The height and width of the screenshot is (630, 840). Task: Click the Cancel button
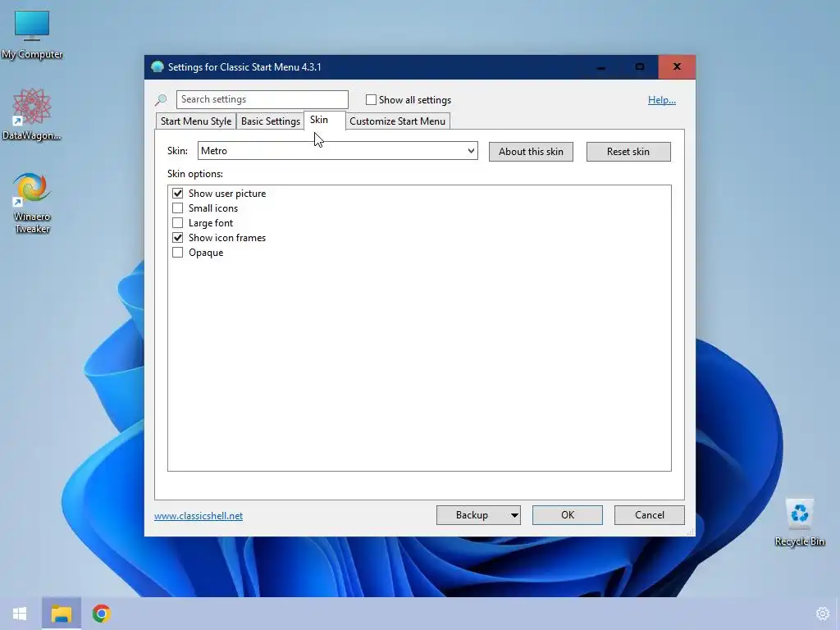coord(650,515)
